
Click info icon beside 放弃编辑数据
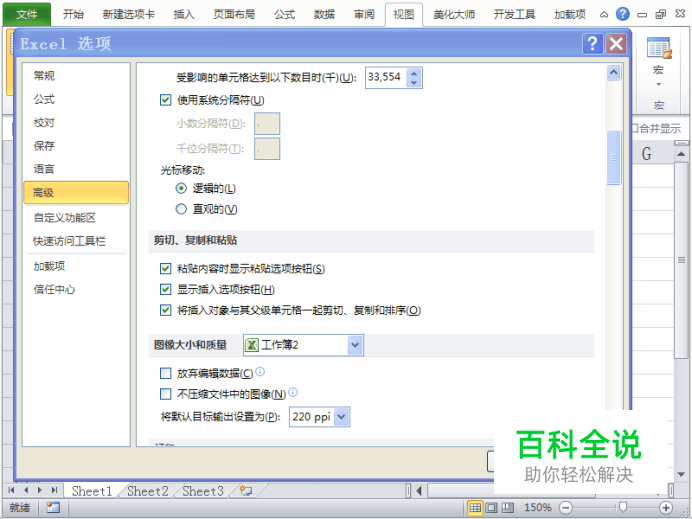point(260,371)
